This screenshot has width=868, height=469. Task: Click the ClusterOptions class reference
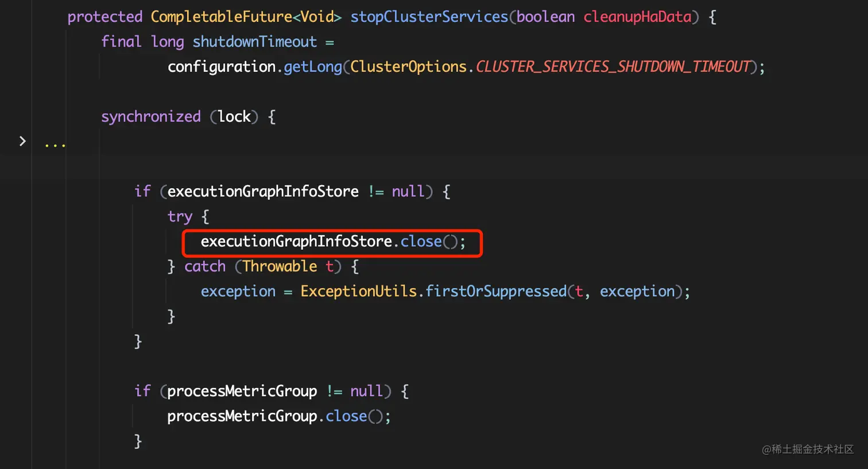tap(408, 67)
